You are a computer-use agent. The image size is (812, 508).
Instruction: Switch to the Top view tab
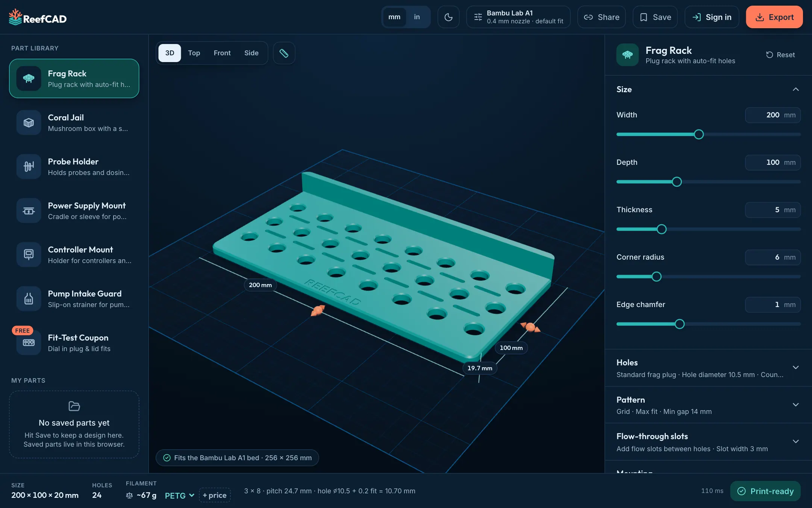point(194,53)
